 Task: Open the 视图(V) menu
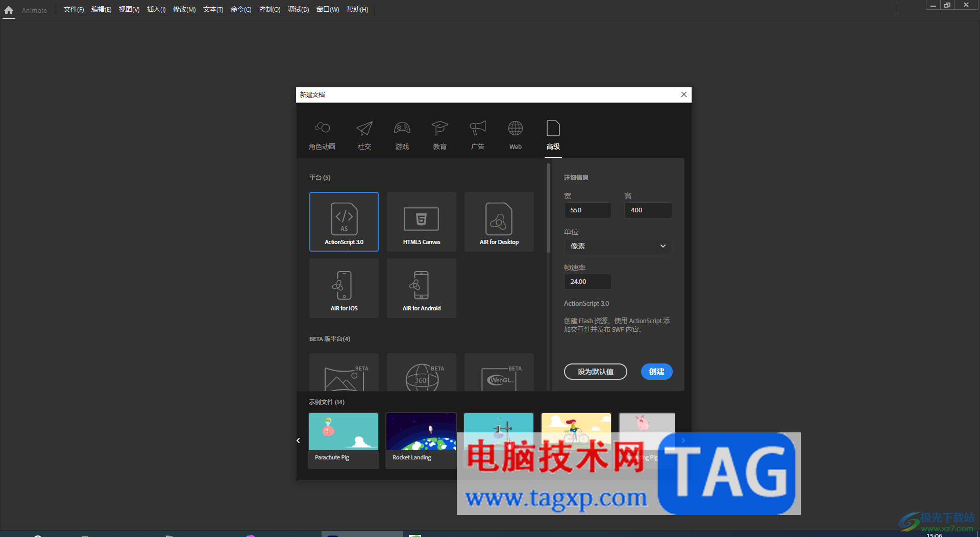point(129,10)
